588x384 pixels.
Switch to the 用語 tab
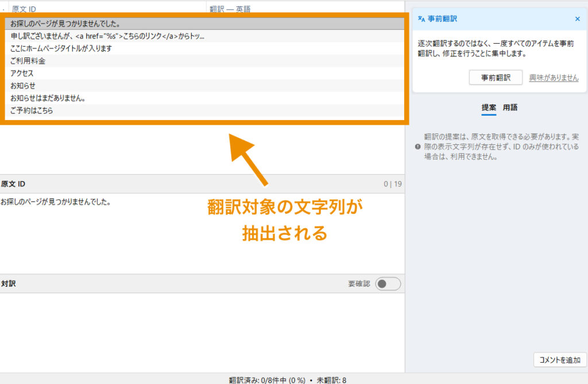point(510,107)
